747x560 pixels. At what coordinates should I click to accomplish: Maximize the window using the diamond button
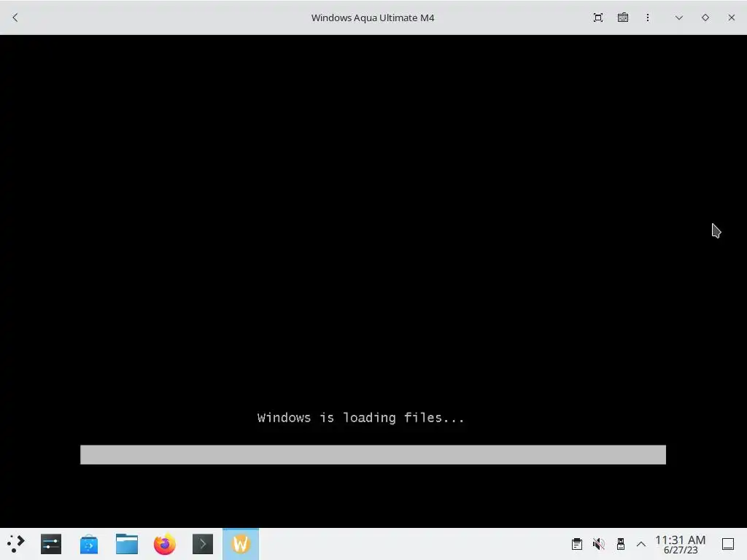tap(705, 17)
